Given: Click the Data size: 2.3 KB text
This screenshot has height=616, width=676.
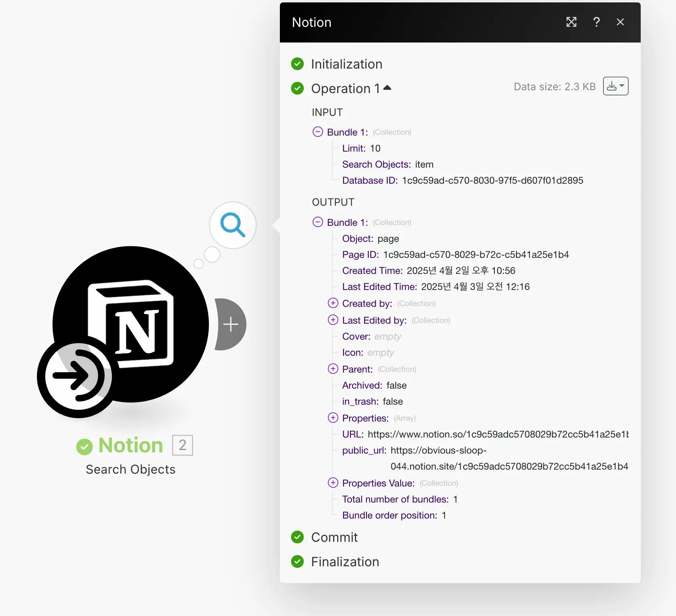Looking at the screenshot, I should coord(555,87).
